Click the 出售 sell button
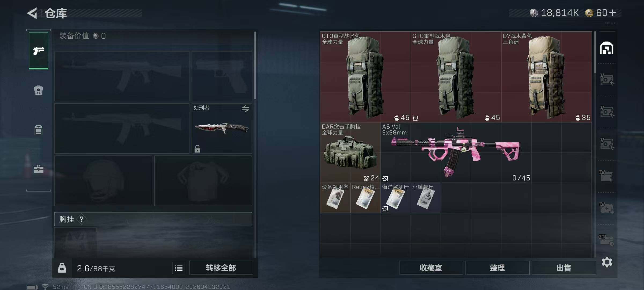Image resolution: width=644 pixels, height=290 pixels. pyautogui.click(x=564, y=268)
